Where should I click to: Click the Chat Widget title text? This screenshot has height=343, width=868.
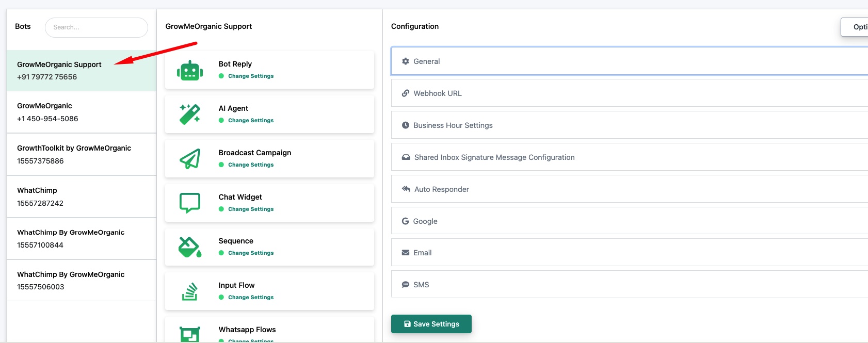(x=240, y=197)
